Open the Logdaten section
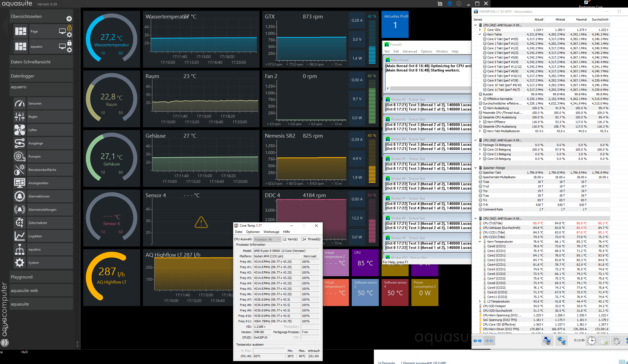This screenshot has height=364, width=628. coord(43,236)
